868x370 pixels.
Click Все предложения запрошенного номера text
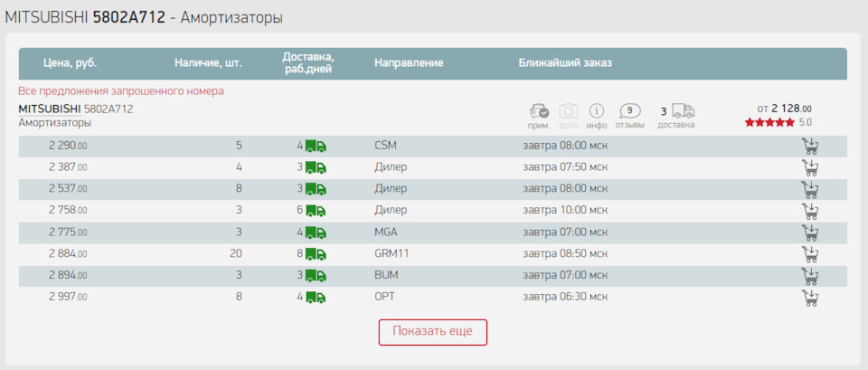pyautogui.click(x=121, y=91)
